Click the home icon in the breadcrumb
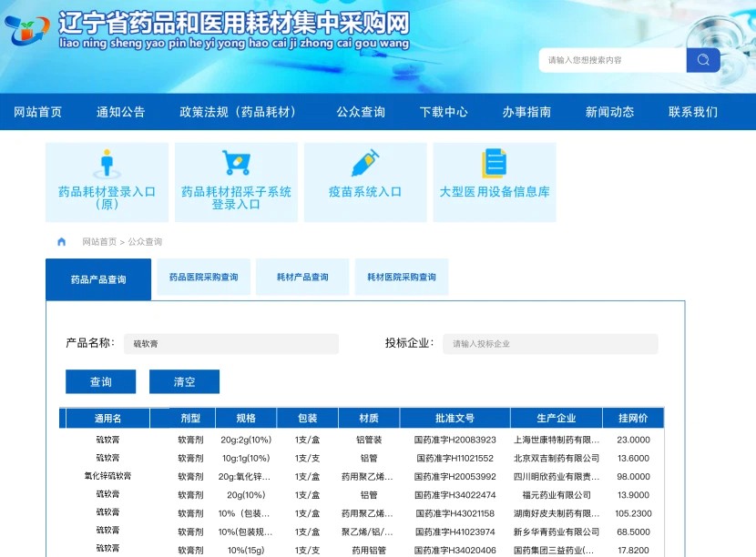The image size is (756, 557). click(61, 241)
